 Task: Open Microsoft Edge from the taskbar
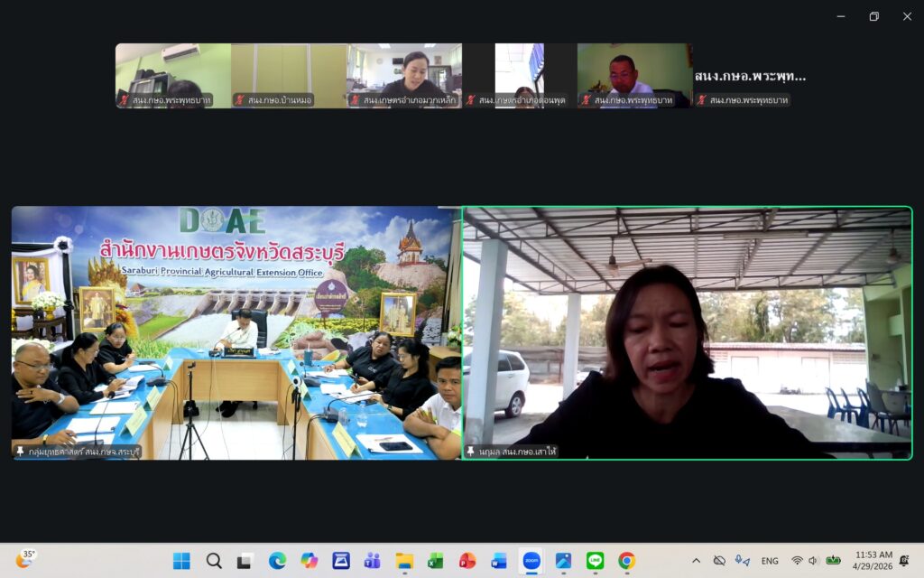click(277, 561)
